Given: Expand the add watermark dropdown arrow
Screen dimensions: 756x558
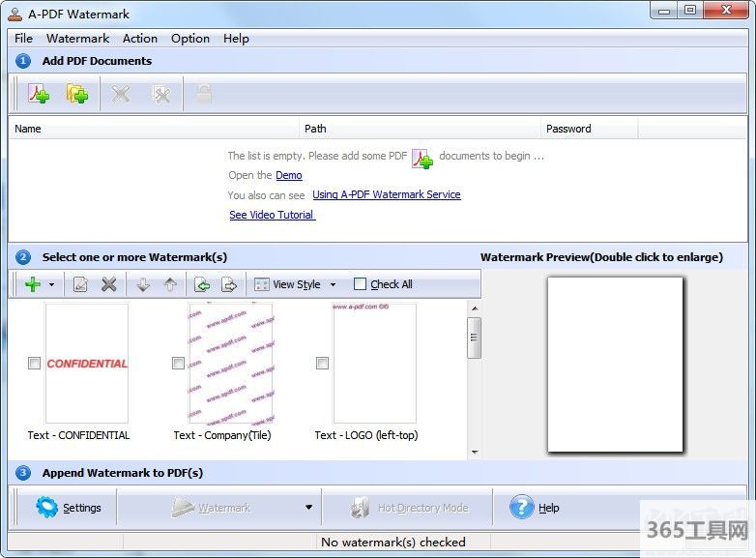Looking at the screenshot, I should tap(51, 284).
